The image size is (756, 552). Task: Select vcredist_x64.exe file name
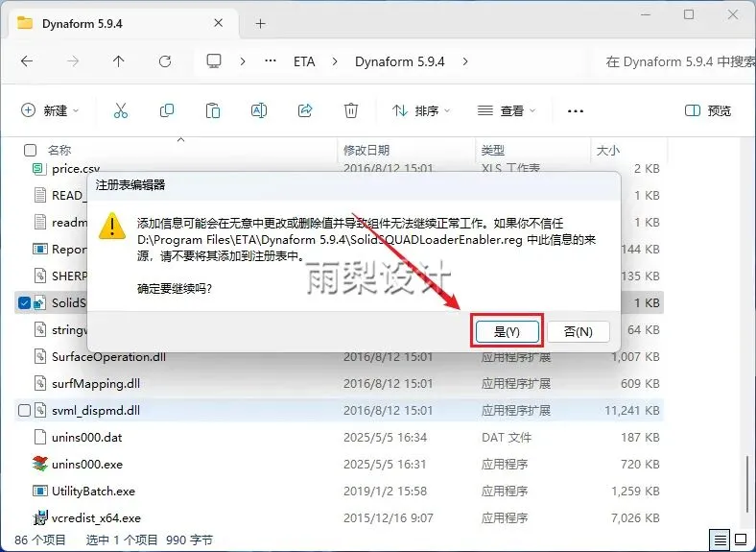[x=97, y=518]
